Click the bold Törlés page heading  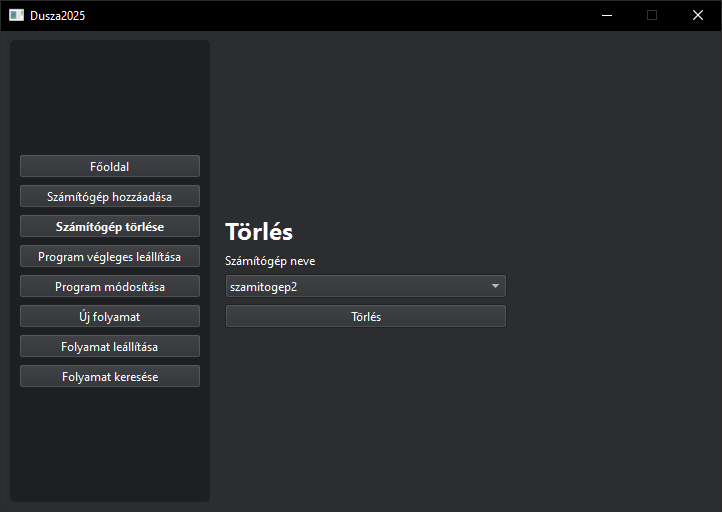coord(259,232)
